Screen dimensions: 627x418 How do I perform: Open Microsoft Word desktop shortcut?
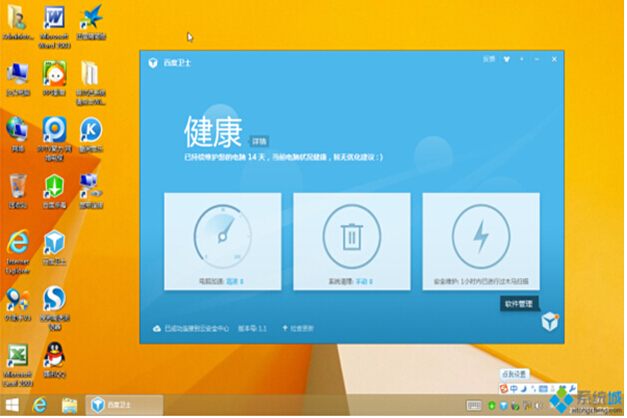click(x=56, y=20)
